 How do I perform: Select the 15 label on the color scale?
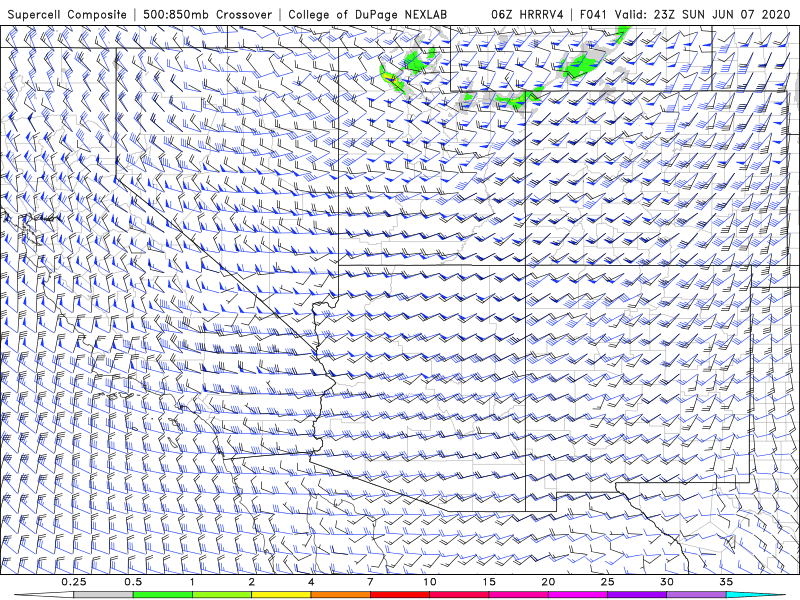coord(489,582)
